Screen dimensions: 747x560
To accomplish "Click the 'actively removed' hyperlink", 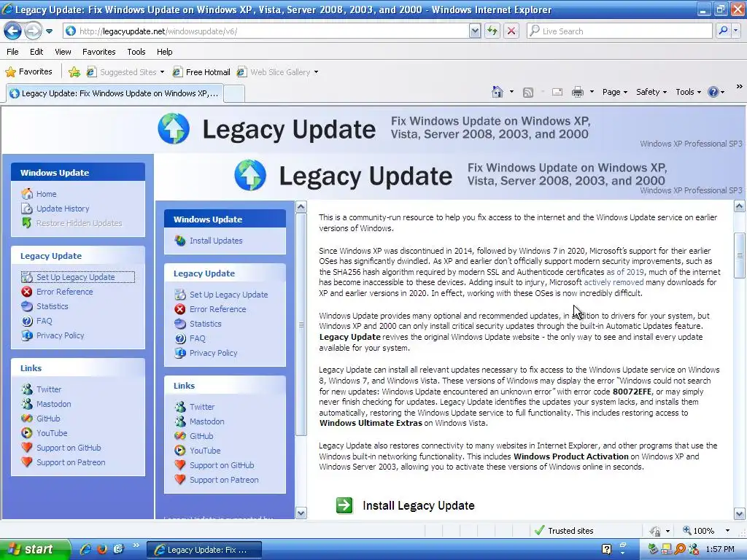I will [614, 282].
